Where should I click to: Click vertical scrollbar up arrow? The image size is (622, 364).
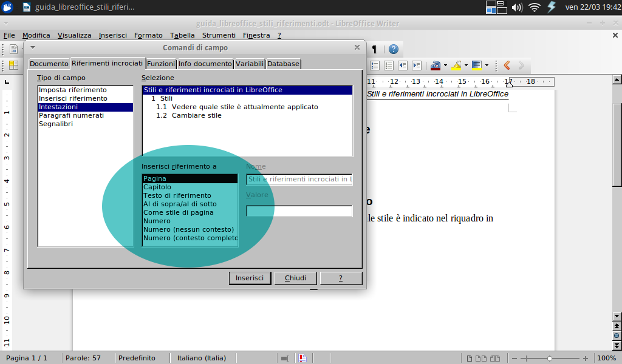(x=617, y=79)
